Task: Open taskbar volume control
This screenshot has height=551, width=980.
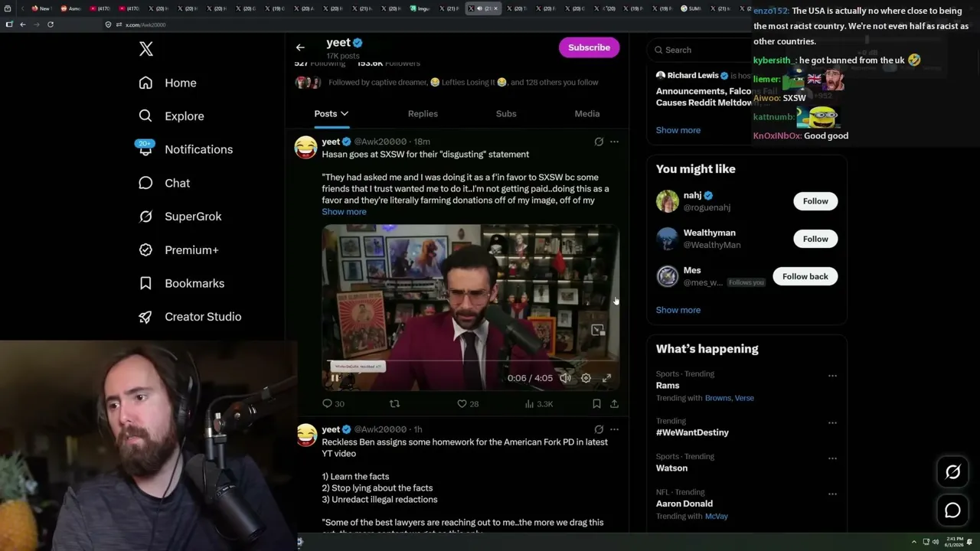Action: point(936,542)
